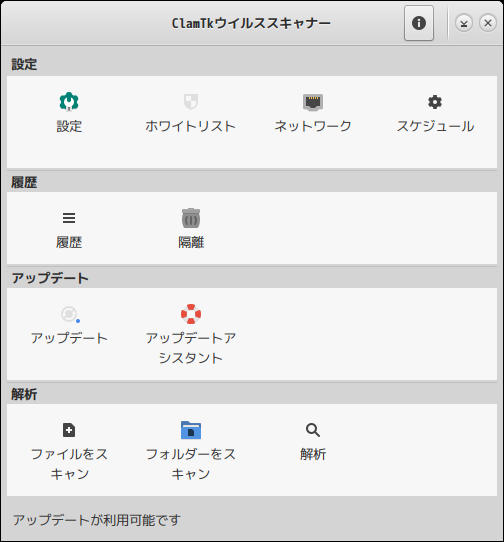
Task: Open the スケジュール gear icon
Action: pos(435,102)
